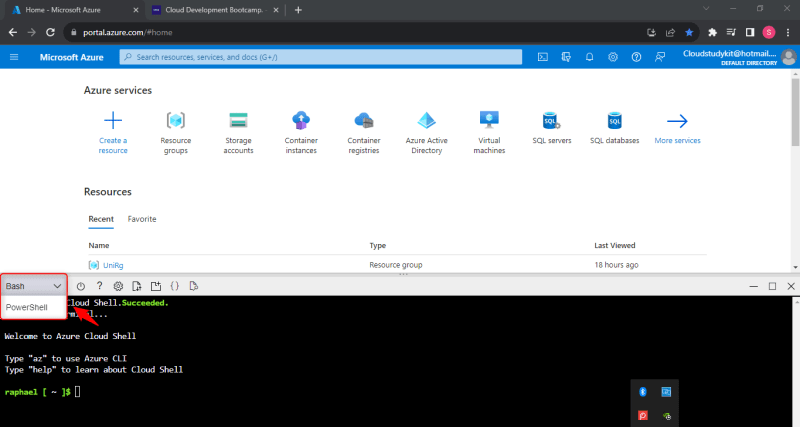Screen dimensions: 800x427
Task: Open Container registries service
Action: (x=364, y=133)
